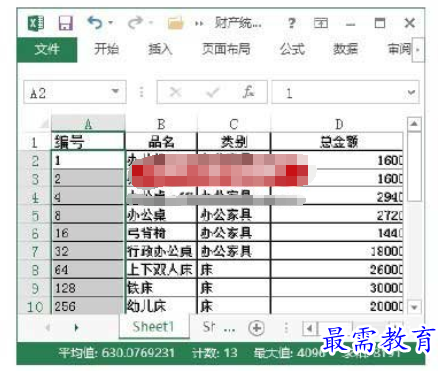Select cell containing 32 in column A
Viewport: 444px width, 371px height.
tap(88, 251)
